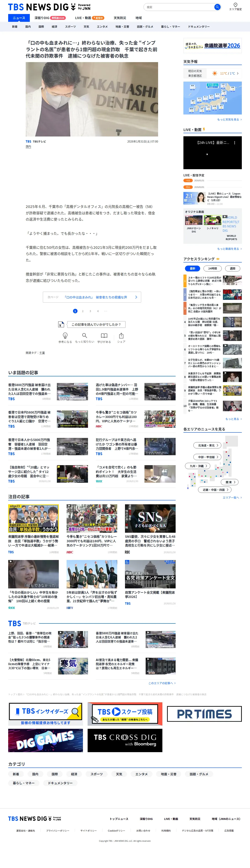Select the ニュース main tab
Screen dimensions: 250x868
(x=19, y=18)
